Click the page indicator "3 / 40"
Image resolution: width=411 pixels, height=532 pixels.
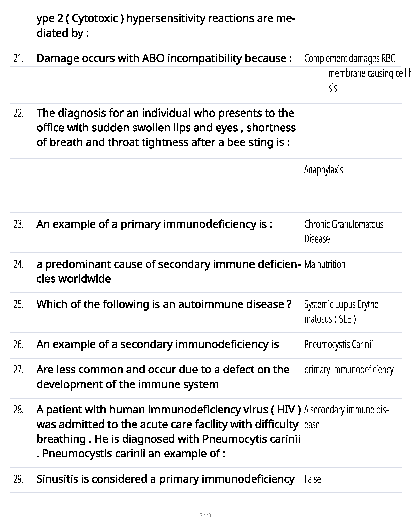click(205, 515)
